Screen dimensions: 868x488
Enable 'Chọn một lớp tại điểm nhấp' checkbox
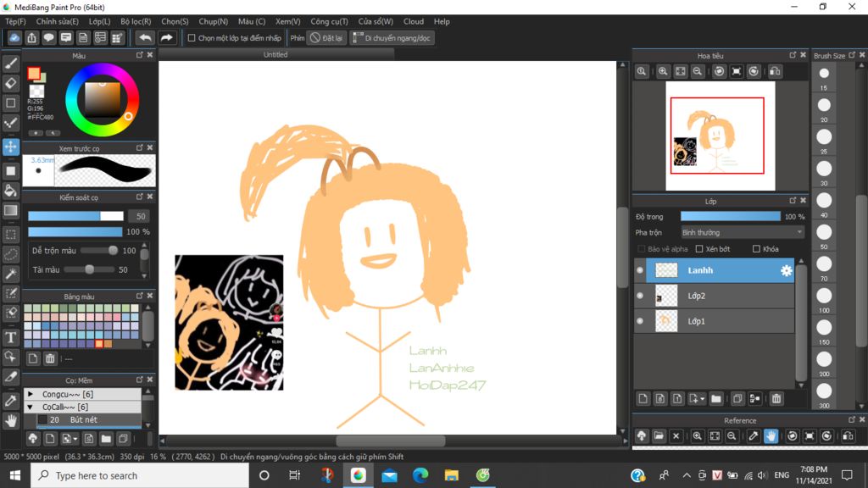tap(192, 38)
